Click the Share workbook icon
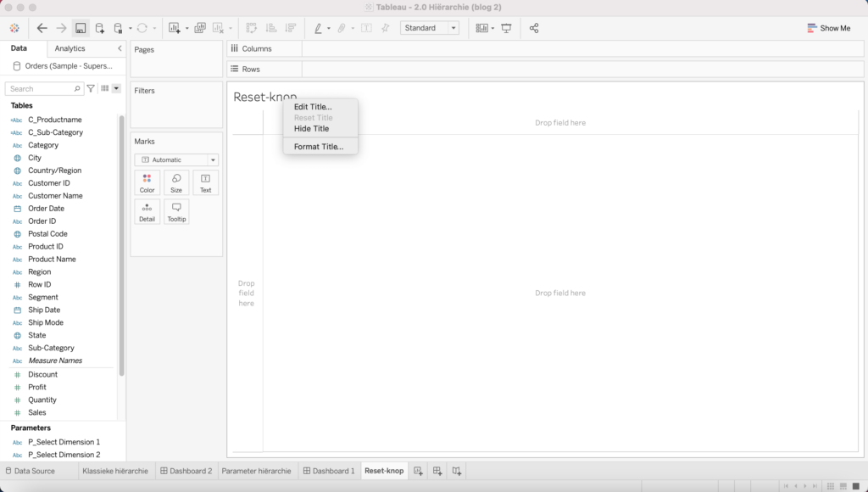The image size is (868, 492). point(534,28)
